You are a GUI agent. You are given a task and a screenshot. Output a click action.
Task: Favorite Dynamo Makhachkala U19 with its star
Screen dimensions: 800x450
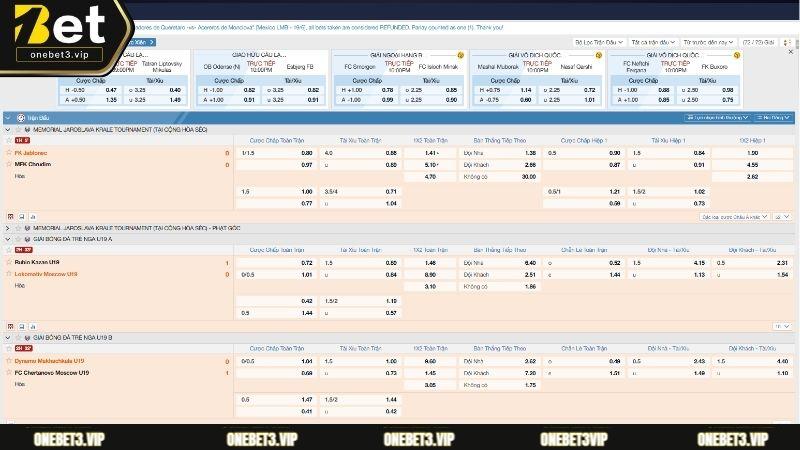[9, 361]
